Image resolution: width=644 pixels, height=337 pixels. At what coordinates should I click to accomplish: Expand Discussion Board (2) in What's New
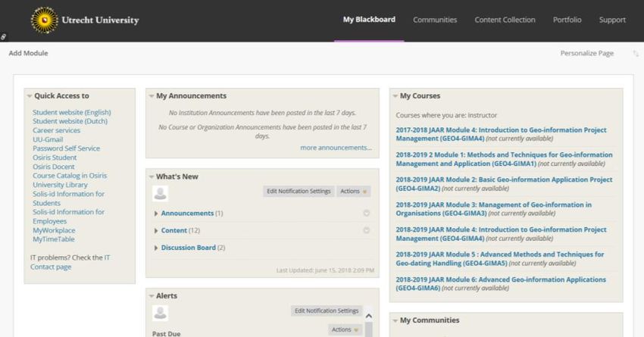tap(156, 248)
